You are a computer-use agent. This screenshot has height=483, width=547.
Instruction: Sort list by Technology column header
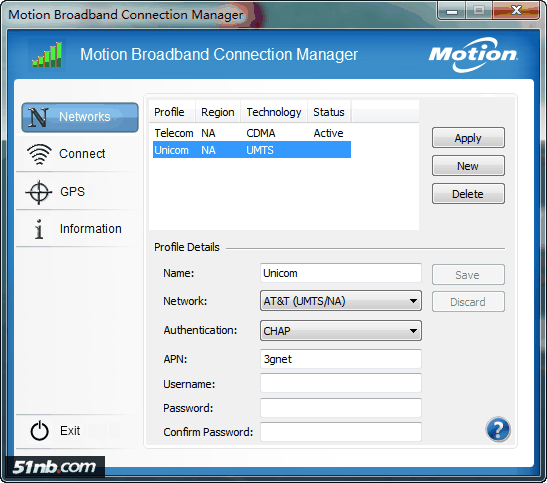click(274, 112)
